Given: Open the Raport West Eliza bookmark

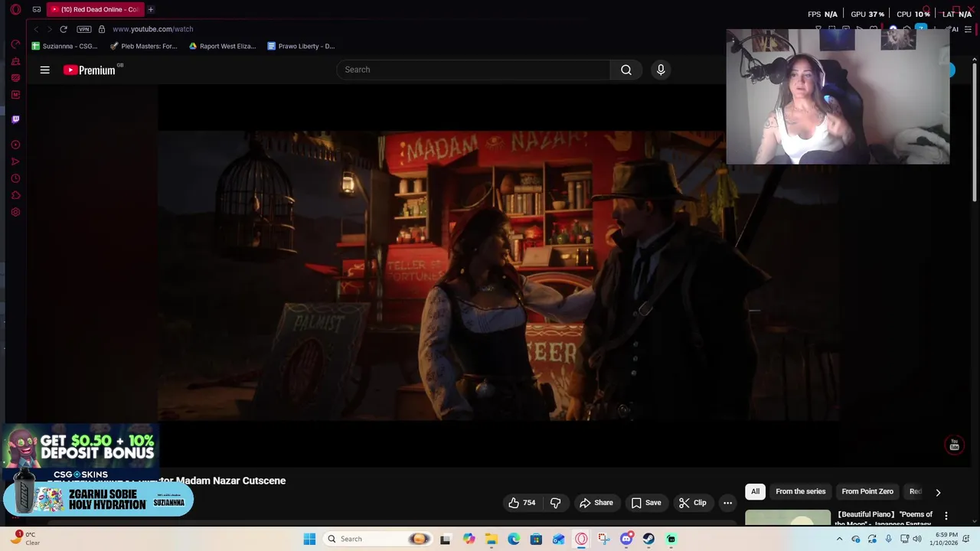Looking at the screenshot, I should point(222,46).
